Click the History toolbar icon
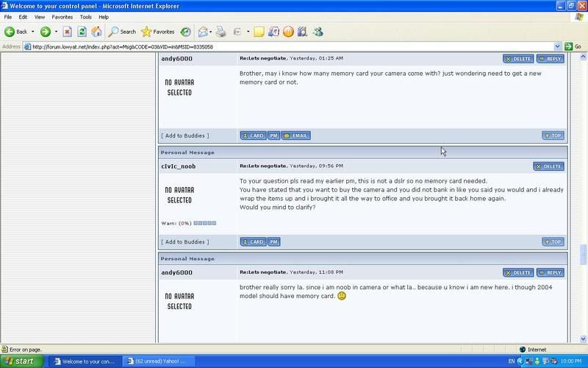588x368 pixels. pos(186,32)
